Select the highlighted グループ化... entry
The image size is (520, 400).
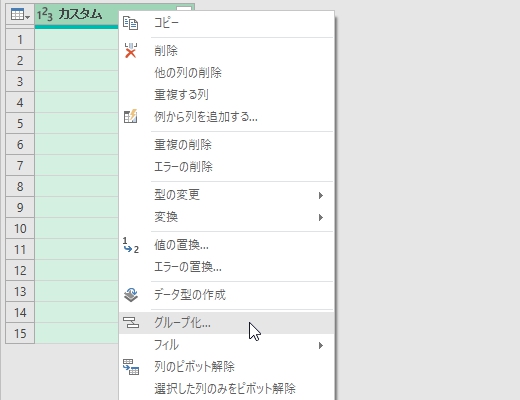(226, 323)
